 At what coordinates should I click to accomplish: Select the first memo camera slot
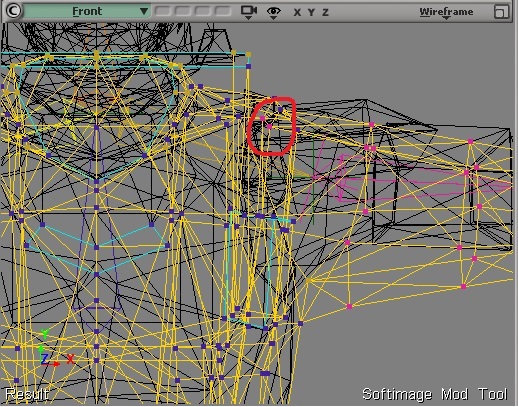point(162,11)
